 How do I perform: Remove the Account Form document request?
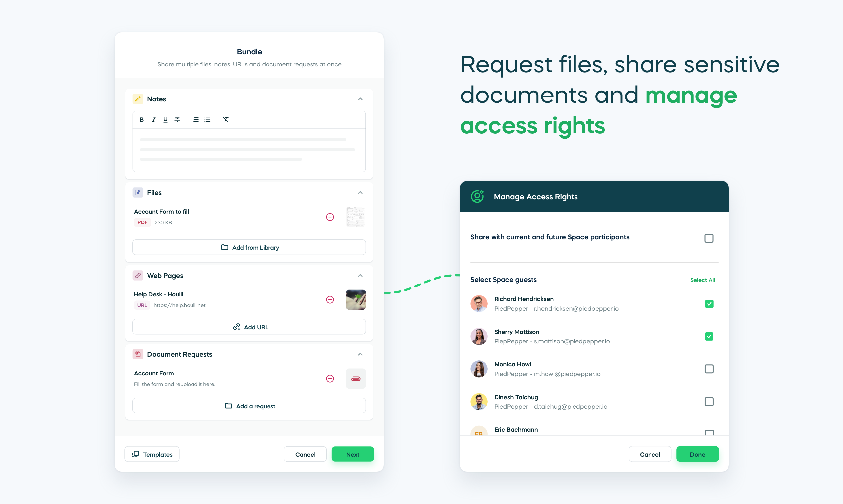pyautogui.click(x=330, y=378)
